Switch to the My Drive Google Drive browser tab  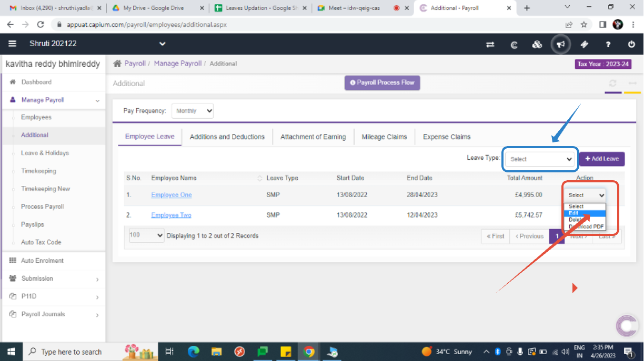157,8
